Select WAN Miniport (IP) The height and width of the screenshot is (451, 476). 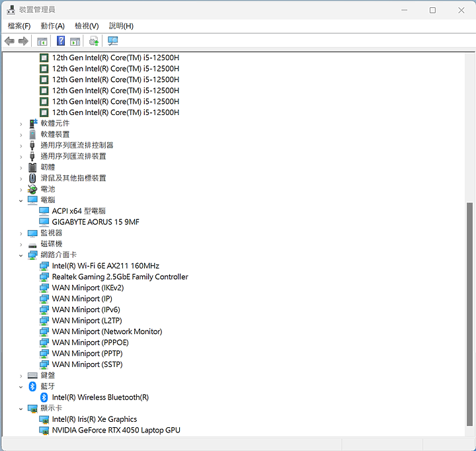point(82,298)
